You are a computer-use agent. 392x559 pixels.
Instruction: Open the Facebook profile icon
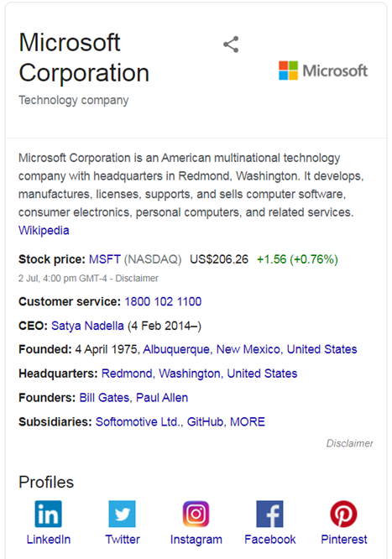pos(269,514)
